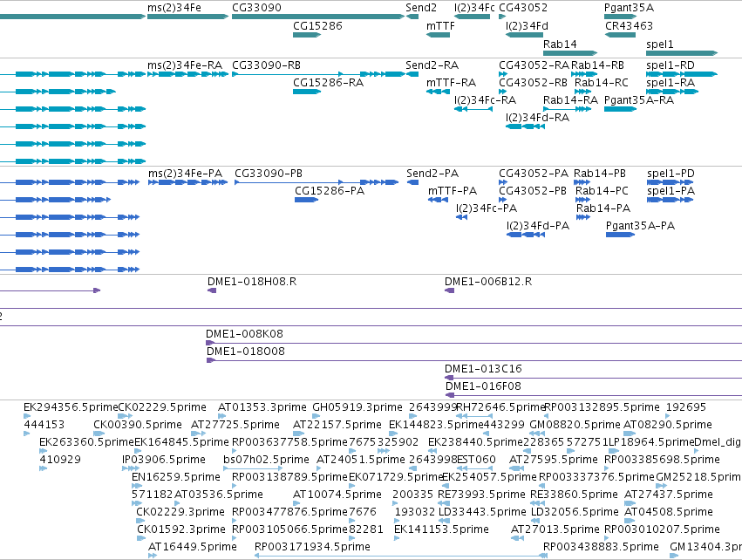Screen dimensions: 742x560
Task: Click the spel1-PA protein feature
Action: (x=671, y=200)
